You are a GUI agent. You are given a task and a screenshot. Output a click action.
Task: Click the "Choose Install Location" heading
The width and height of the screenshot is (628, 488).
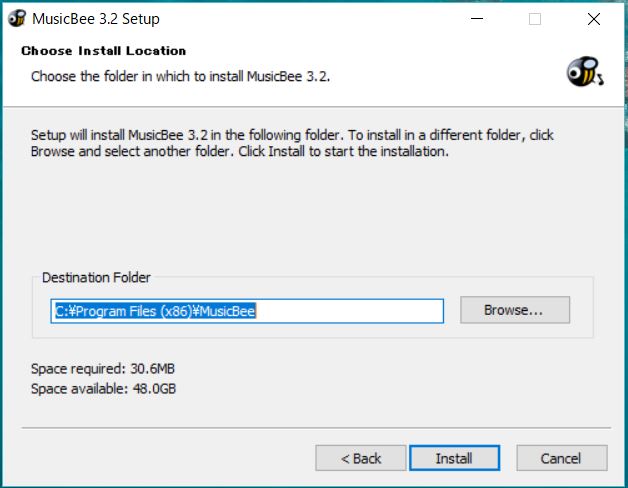[104, 51]
